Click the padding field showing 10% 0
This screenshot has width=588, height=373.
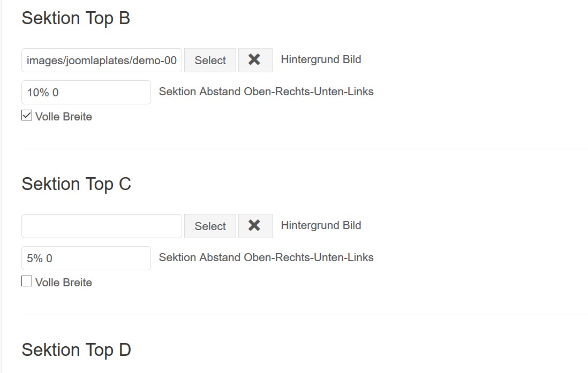(x=86, y=93)
